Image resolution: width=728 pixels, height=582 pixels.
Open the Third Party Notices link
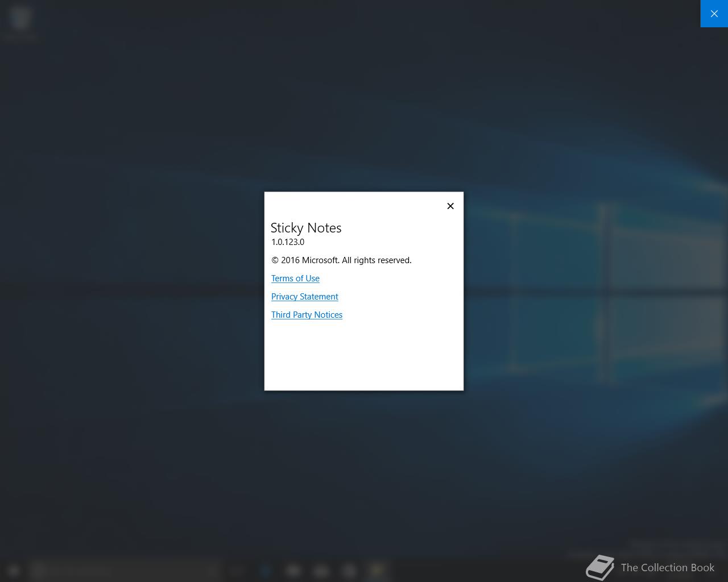[307, 315]
